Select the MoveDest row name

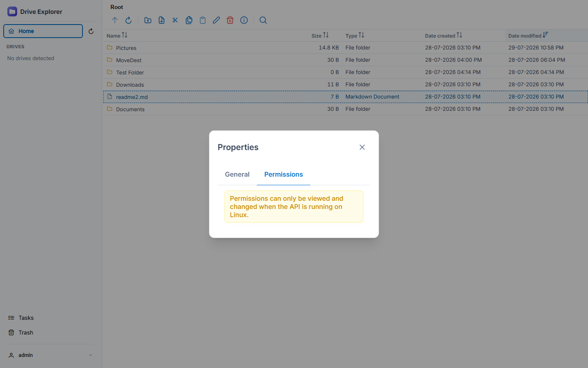(x=129, y=60)
